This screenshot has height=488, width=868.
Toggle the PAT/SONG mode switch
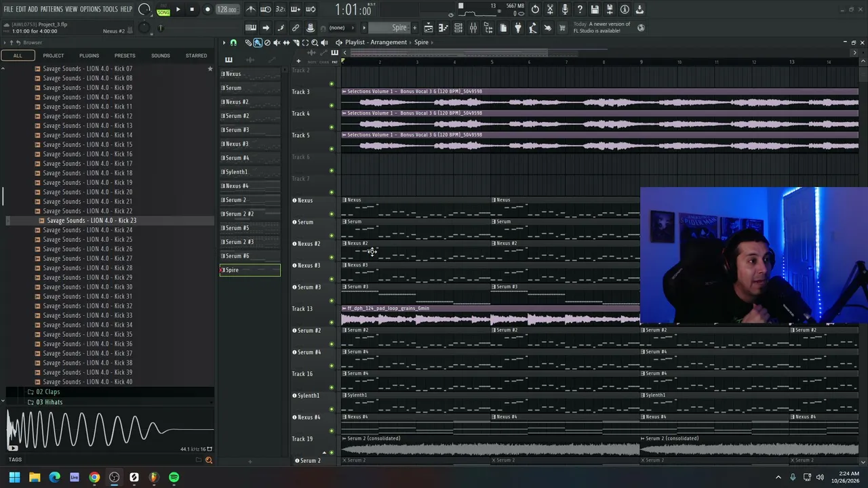[163, 9]
